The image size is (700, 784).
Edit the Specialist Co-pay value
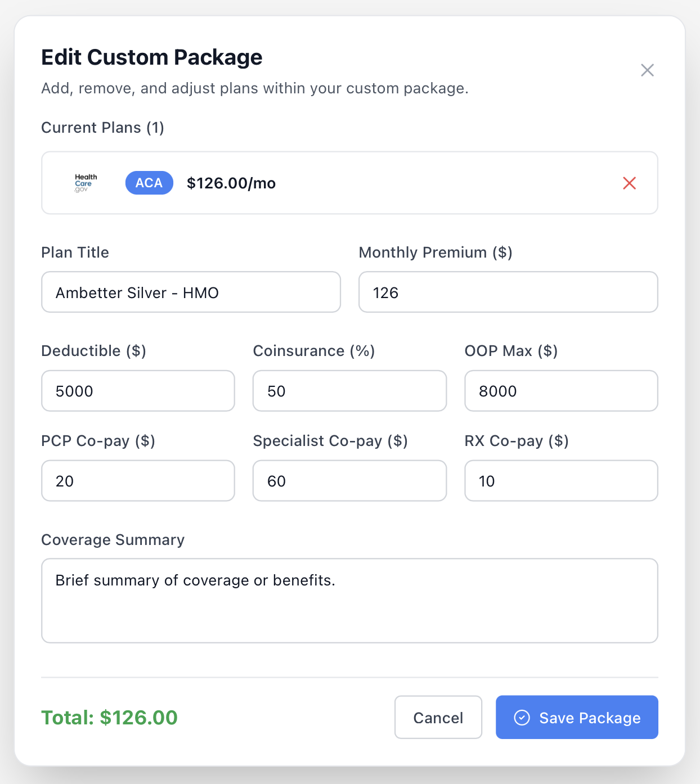pyautogui.click(x=349, y=481)
